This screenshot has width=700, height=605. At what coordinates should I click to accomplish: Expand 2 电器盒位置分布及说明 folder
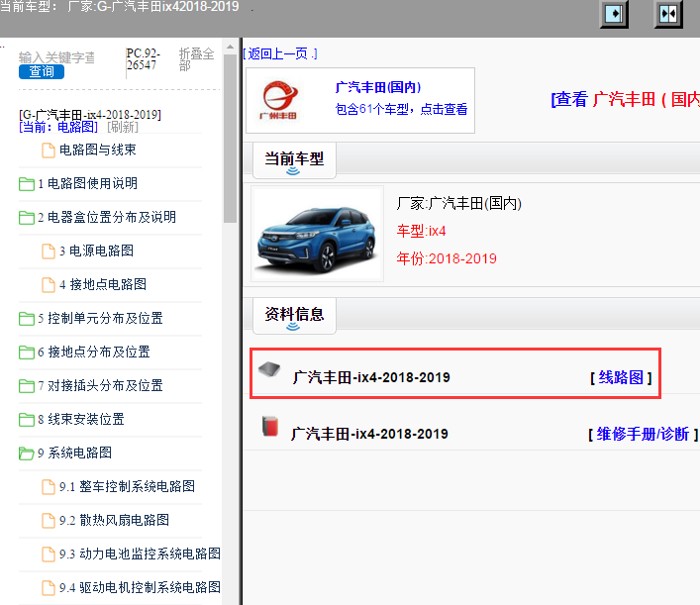(x=107, y=218)
